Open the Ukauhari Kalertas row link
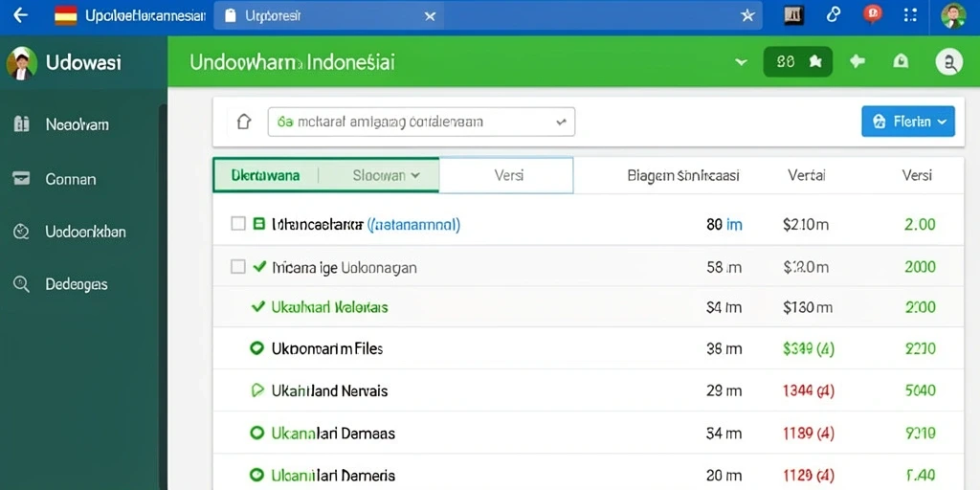 329,307
